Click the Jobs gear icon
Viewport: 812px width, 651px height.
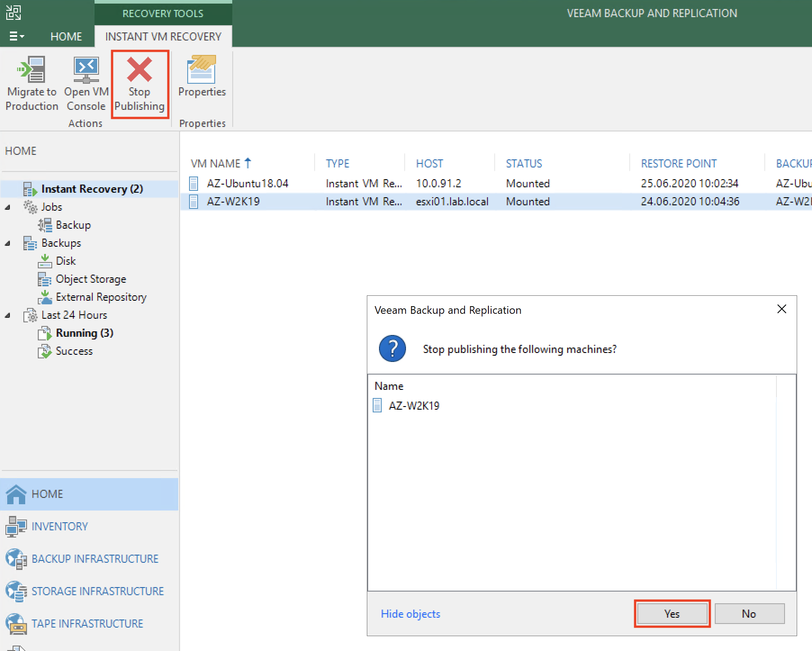(x=30, y=207)
